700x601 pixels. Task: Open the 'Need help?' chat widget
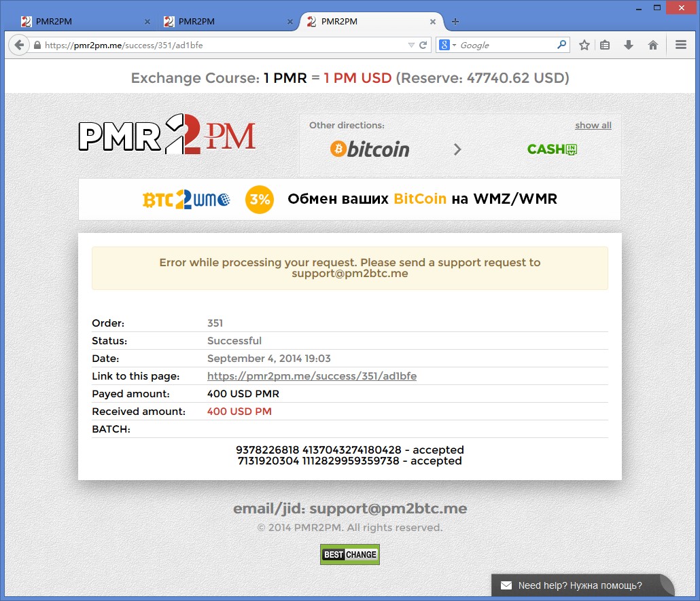tap(582, 585)
